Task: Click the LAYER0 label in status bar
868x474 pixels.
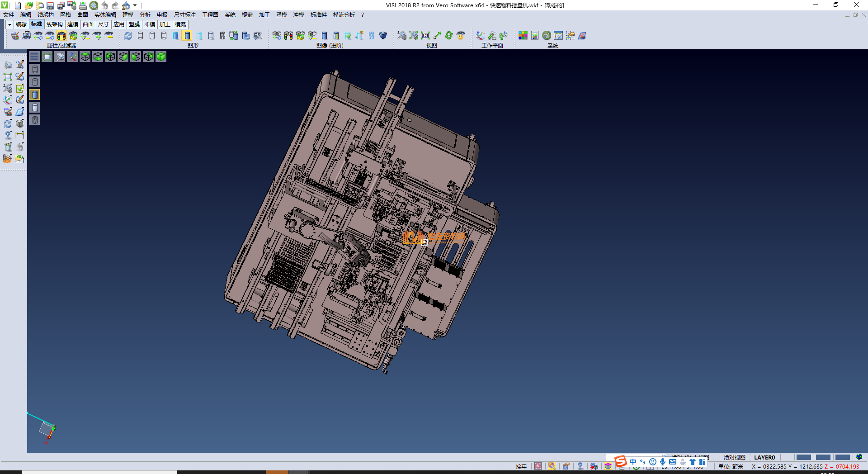Action: point(764,457)
